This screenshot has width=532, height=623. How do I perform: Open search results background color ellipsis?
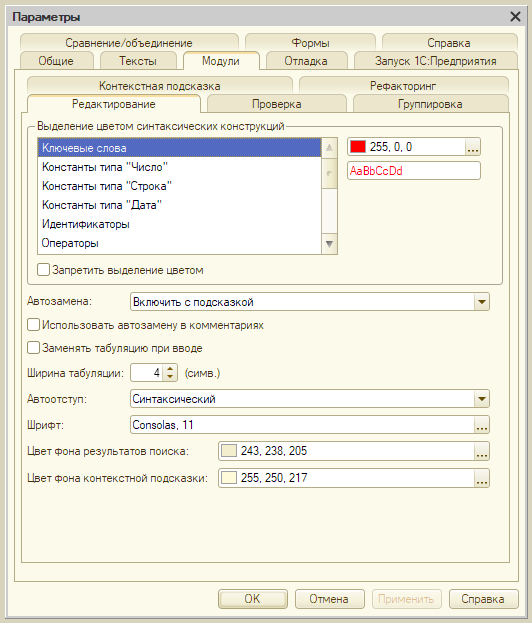(x=482, y=451)
